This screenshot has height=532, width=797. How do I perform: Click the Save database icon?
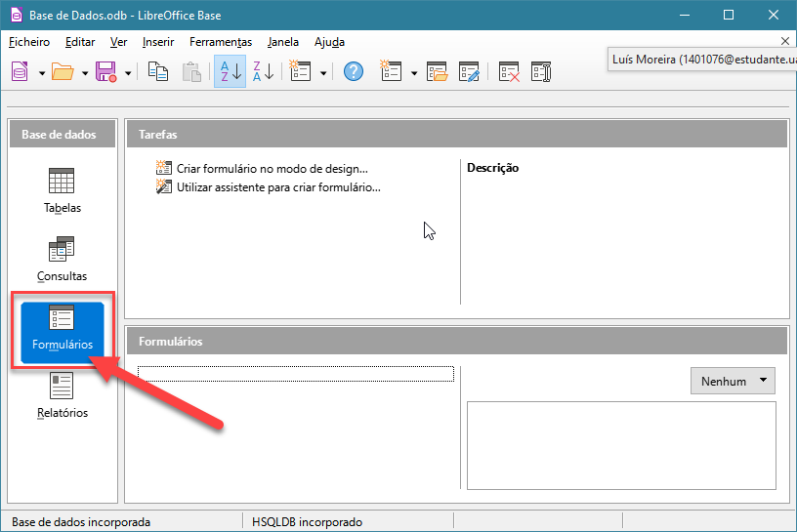click(105, 71)
